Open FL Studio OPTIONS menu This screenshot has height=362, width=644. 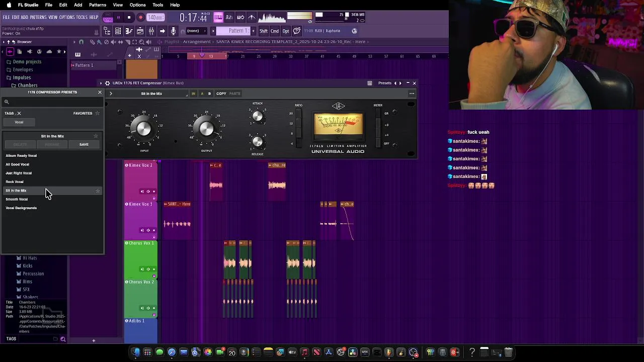[67, 18]
